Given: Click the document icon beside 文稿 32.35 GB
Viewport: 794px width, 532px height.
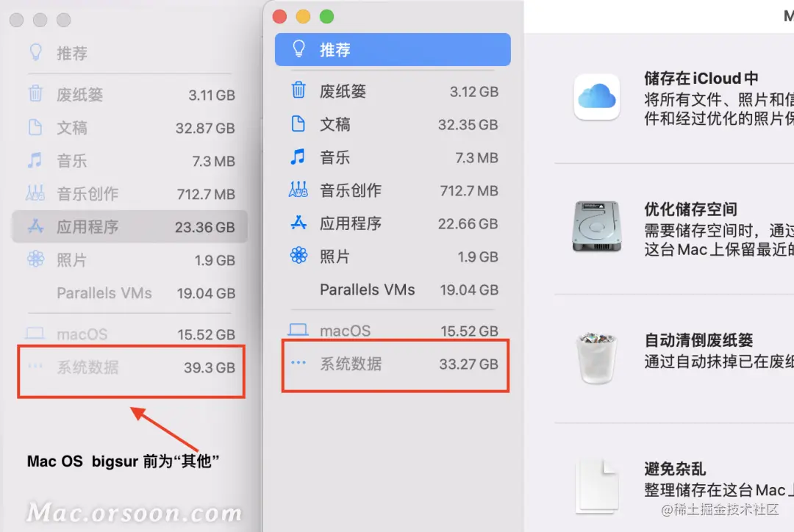Looking at the screenshot, I should click(x=298, y=123).
